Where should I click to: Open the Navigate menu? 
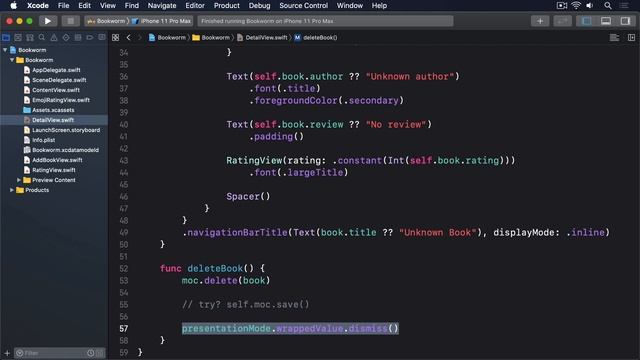(162, 6)
